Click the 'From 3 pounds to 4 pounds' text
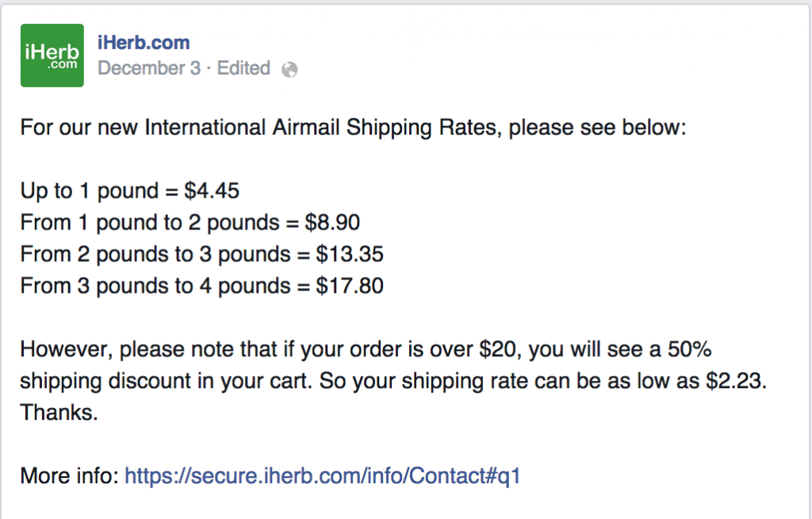 coord(155,286)
